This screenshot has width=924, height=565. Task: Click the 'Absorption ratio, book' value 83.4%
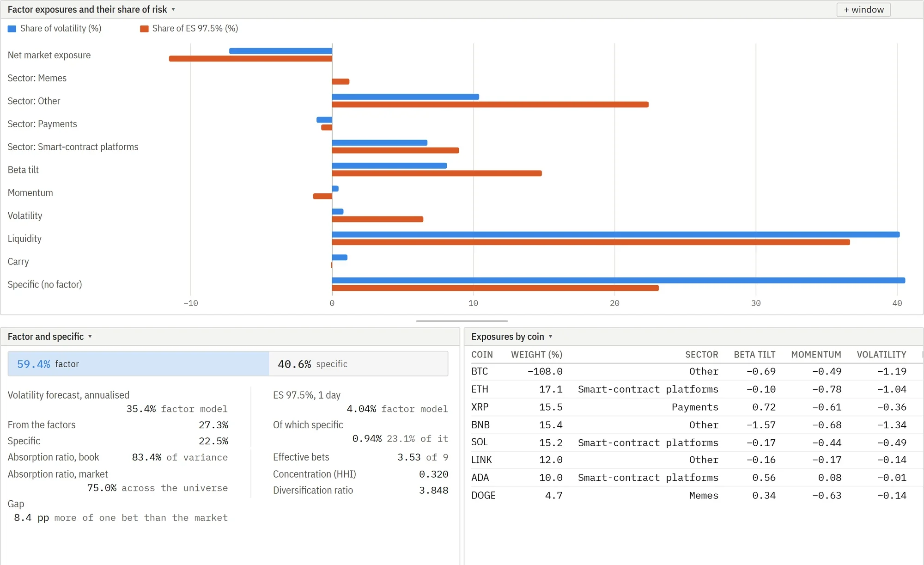(146, 457)
